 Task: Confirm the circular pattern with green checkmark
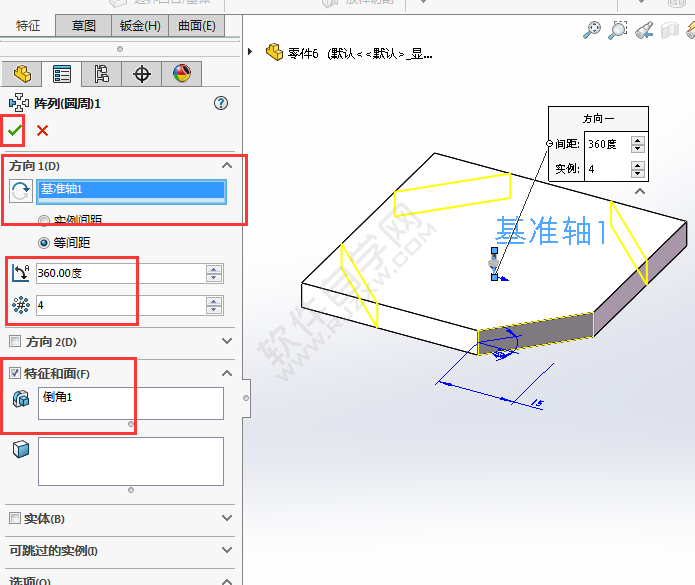14,130
